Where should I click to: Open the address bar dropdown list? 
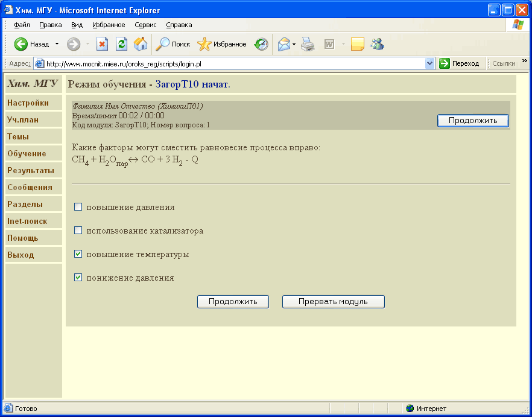point(430,63)
